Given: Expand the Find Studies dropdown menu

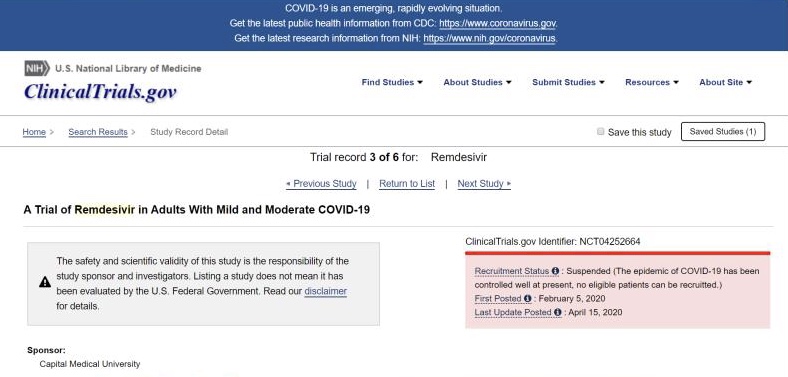Looking at the screenshot, I should pos(392,82).
